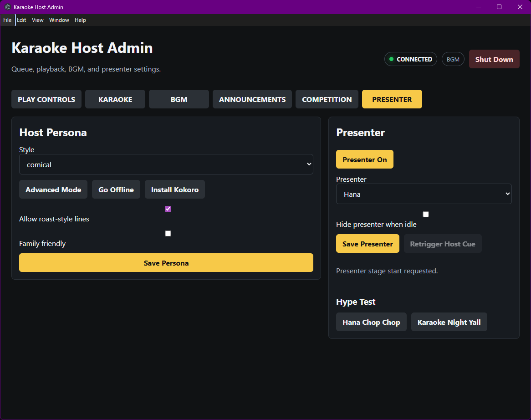This screenshot has height=420, width=531.
Task: Open the Edit menu
Action: (x=21, y=20)
